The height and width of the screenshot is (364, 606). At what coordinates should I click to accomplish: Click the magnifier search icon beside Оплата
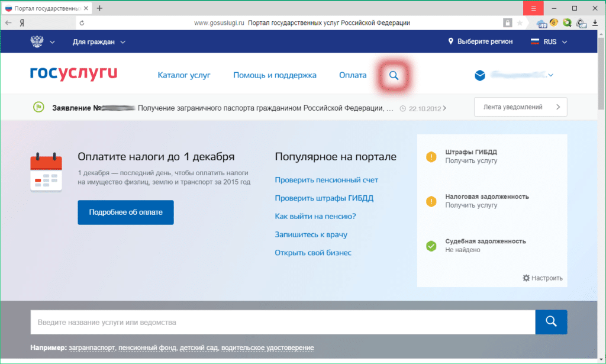pyautogui.click(x=394, y=75)
